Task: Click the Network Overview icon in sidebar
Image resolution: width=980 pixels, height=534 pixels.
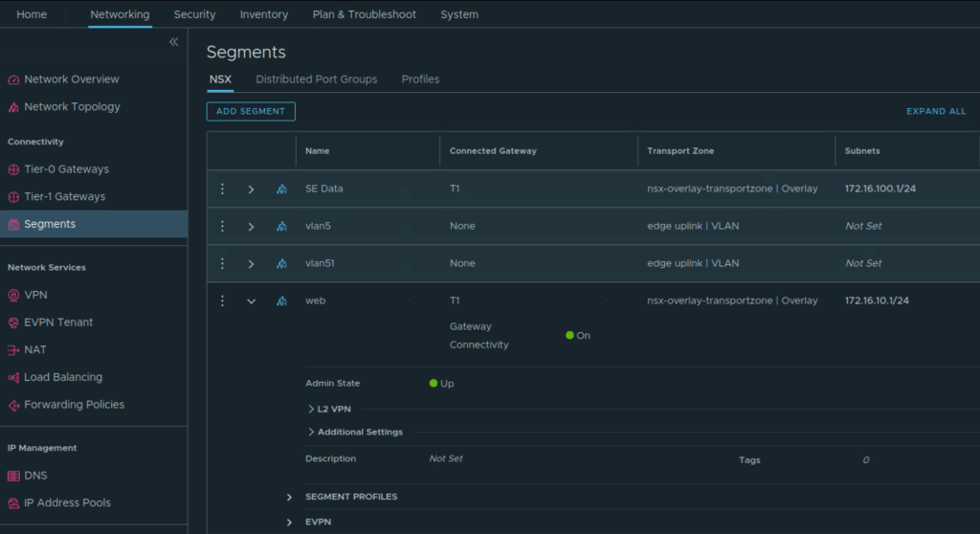Action: pos(13,79)
